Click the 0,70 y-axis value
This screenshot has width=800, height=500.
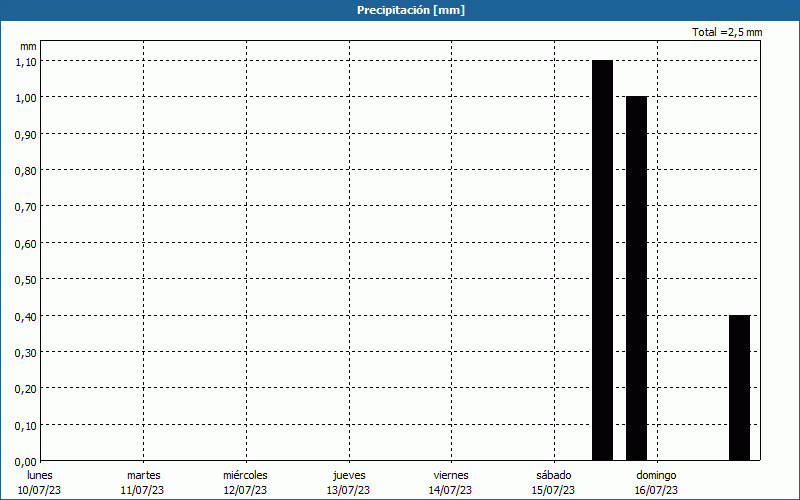tap(26, 207)
